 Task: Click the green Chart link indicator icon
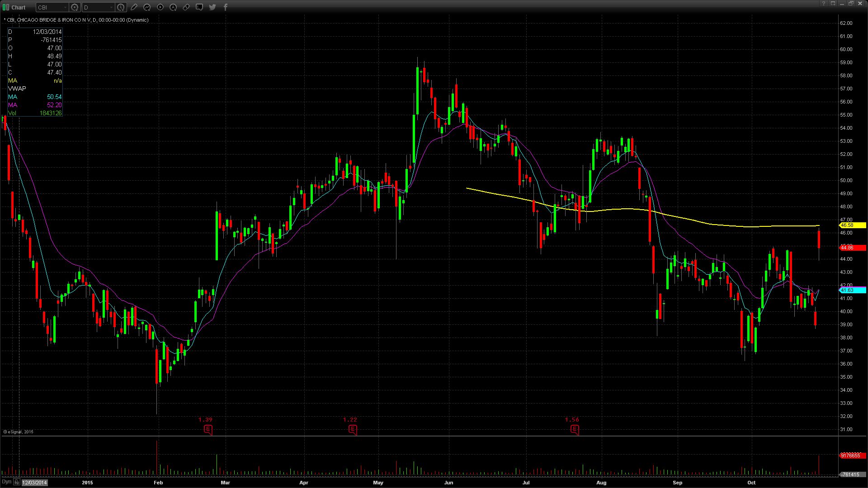[x=6, y=7]
